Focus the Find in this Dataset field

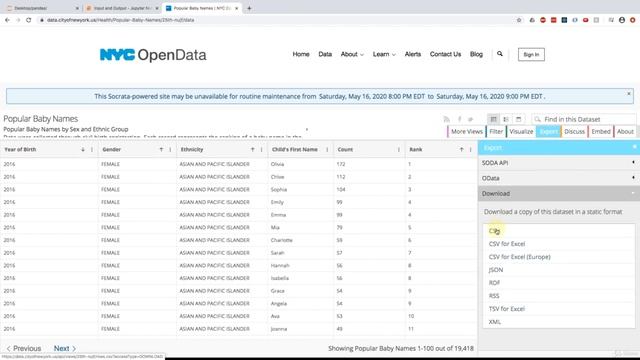coord(584,119)
